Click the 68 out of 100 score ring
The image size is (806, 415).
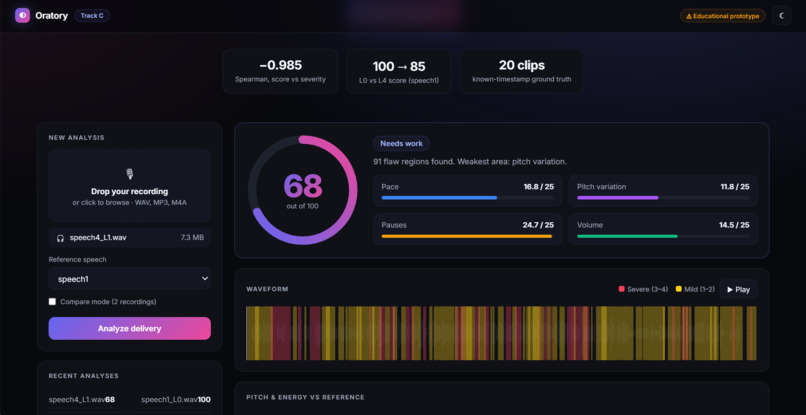[302, 190]
